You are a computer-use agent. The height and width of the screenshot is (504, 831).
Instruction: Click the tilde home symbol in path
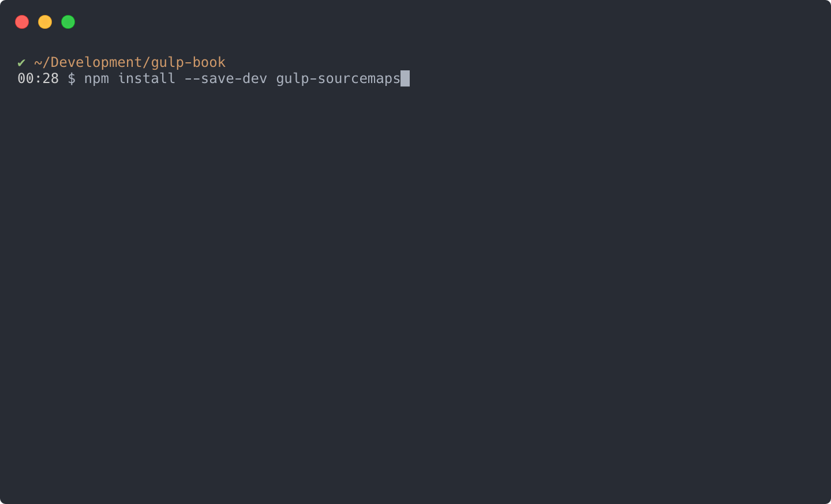tap(38, 62)
